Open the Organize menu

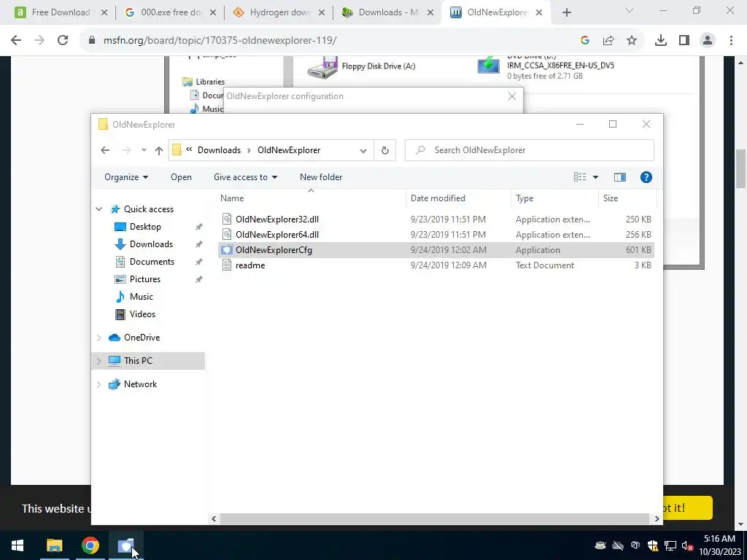[x=126, y=177]
